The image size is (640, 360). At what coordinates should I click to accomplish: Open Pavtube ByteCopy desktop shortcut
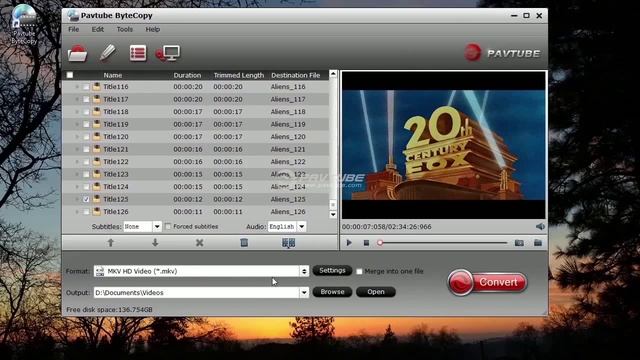pyautogui.click(x=24, y=24)
